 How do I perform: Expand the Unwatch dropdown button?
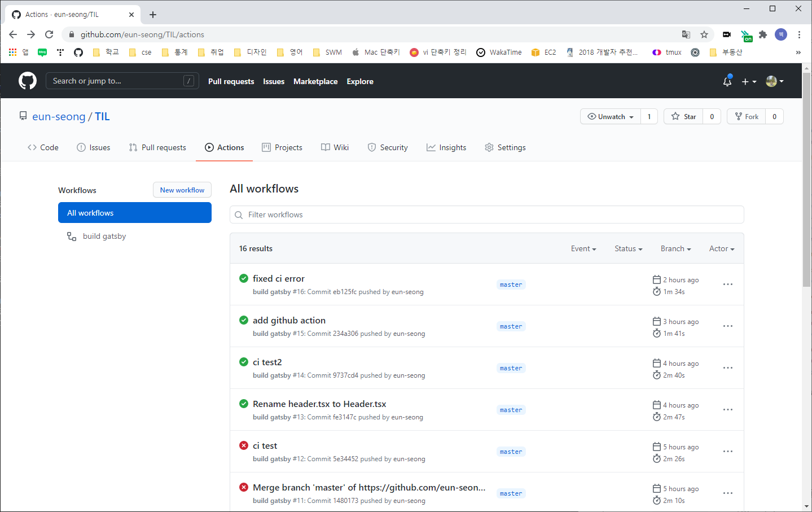[611, 116]
